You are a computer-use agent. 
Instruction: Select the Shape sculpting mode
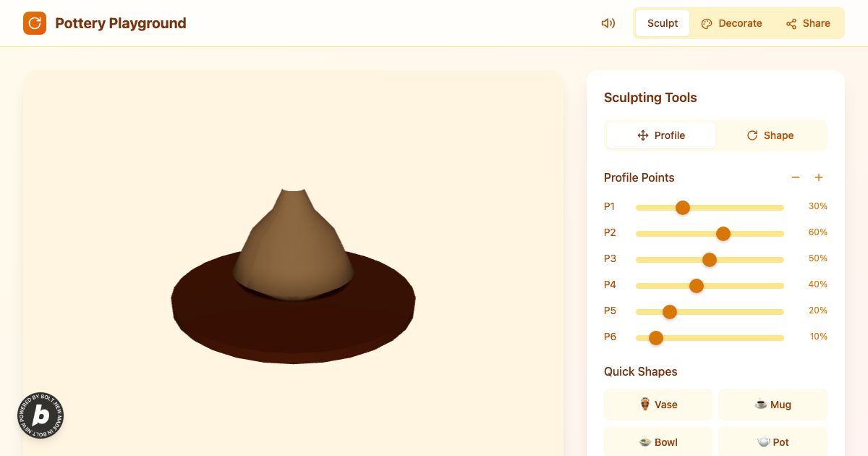(770, 135)
